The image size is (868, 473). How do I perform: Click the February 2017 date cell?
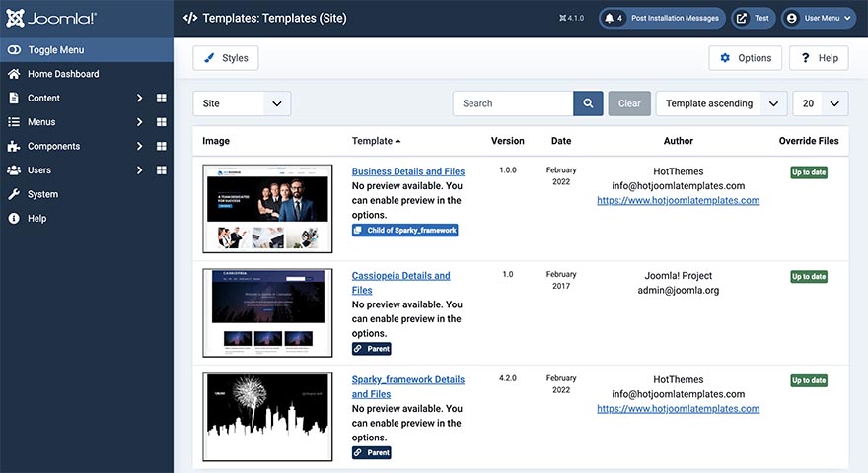click(561, 280)
